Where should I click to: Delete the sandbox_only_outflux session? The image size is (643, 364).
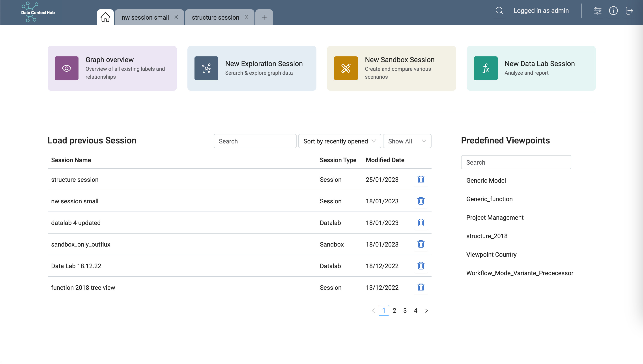420,244
